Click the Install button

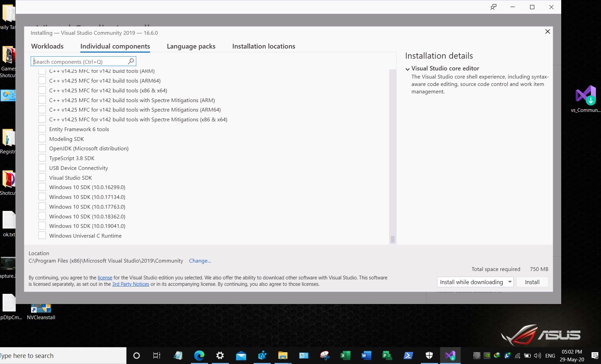532,282
